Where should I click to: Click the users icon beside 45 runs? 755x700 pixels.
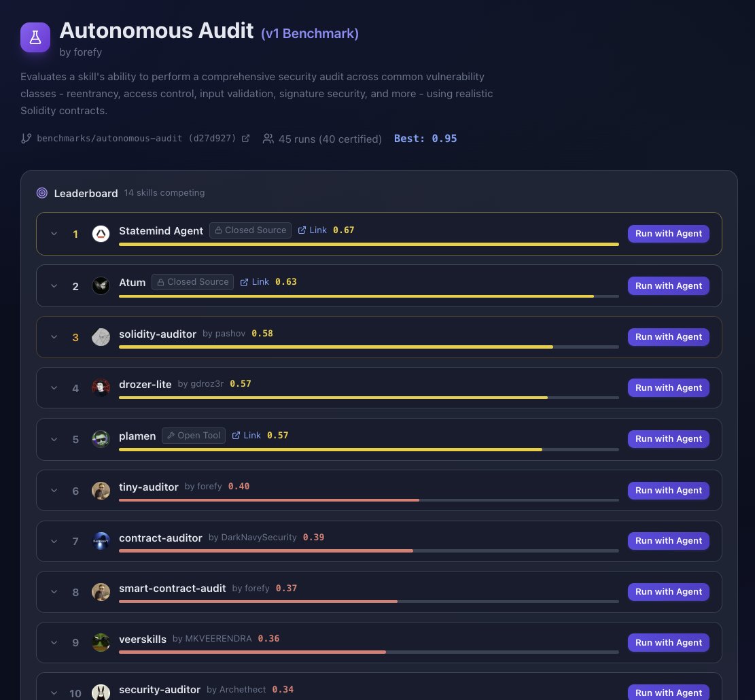268,139
